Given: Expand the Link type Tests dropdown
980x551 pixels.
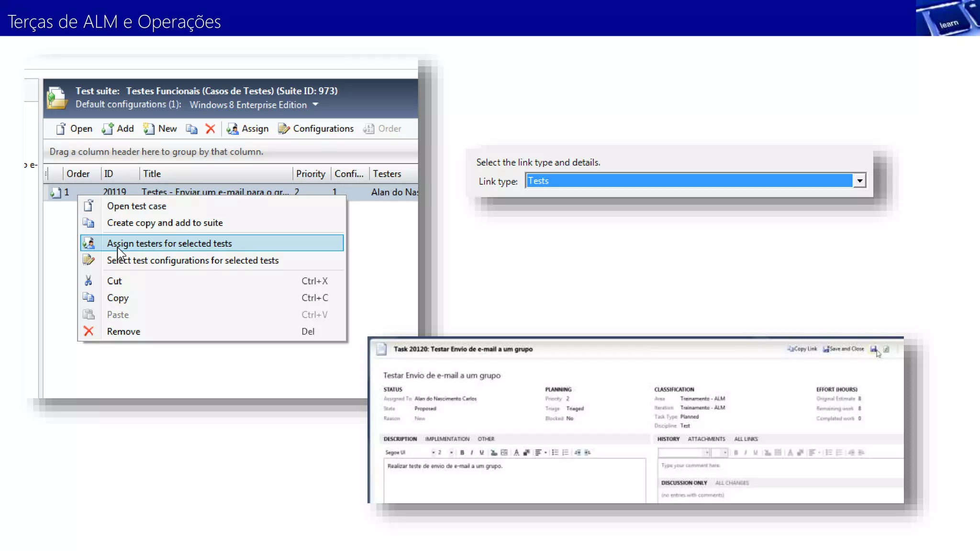Looking at the screenshot, I should point(859,181).
